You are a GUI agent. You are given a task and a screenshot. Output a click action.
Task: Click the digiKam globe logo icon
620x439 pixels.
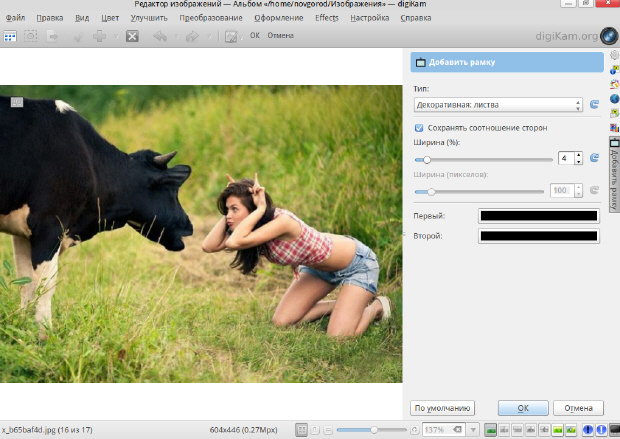(x=609, y=36)
